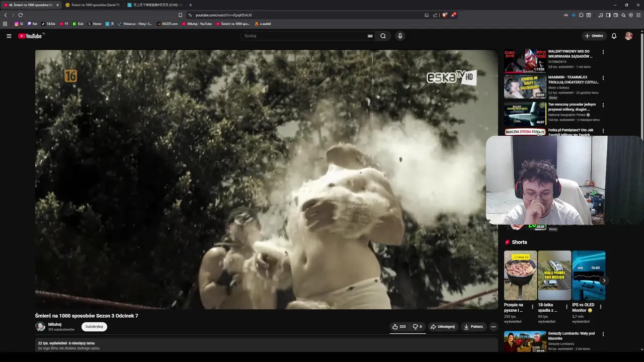Open options menu for IPS vs OLED short
The width and height of the screenshot is (644, 362).
pos(601,307)
